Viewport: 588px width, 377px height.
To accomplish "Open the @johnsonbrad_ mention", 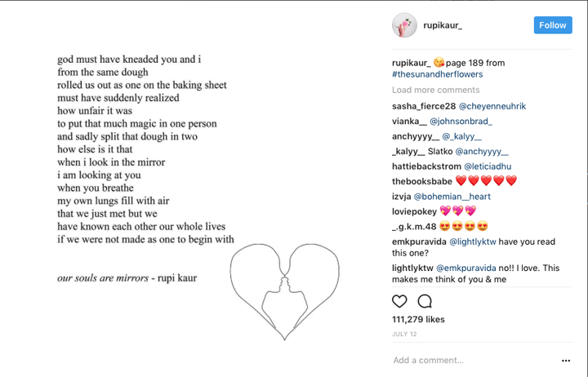I will (x=461, y=122).
